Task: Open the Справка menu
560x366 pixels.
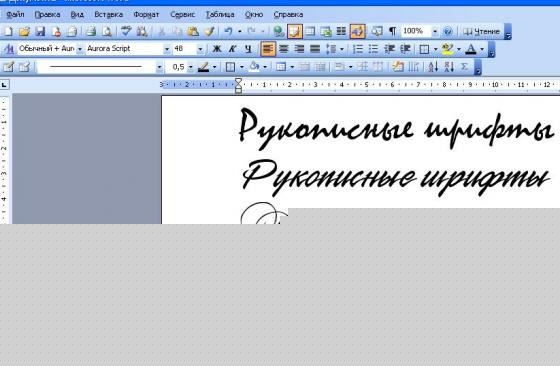Action: pos(288,15)
